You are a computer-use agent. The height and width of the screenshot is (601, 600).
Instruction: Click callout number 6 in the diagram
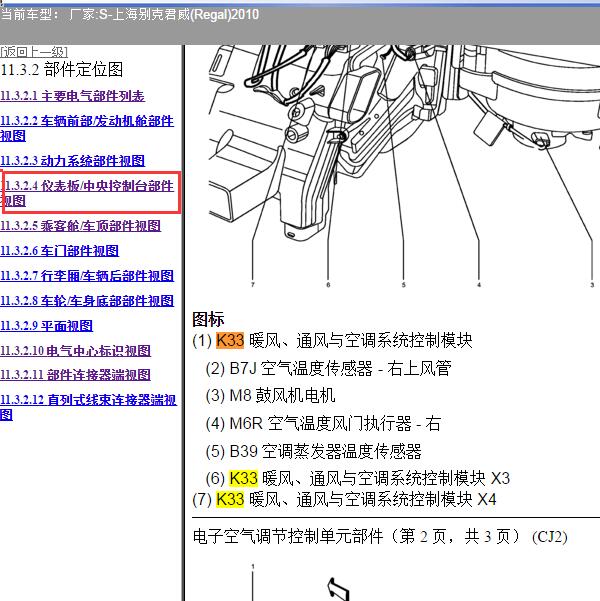[328, 285]
